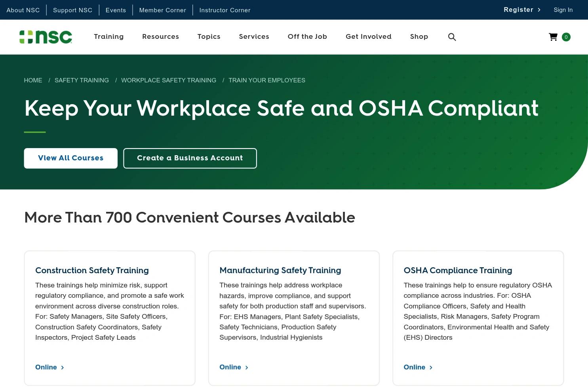This screenshot has height=392, width=588.
Task: Open the Resources menu
Action: [x=160, y=36]
